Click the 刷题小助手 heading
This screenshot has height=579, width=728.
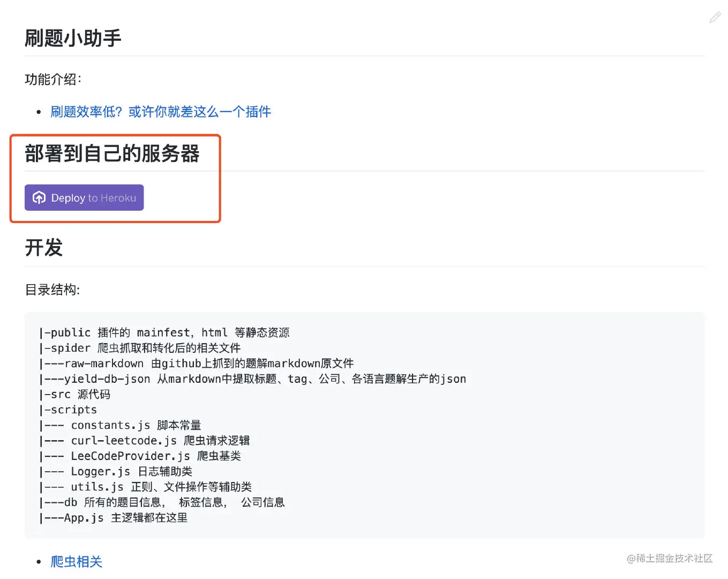coord(73,38)
